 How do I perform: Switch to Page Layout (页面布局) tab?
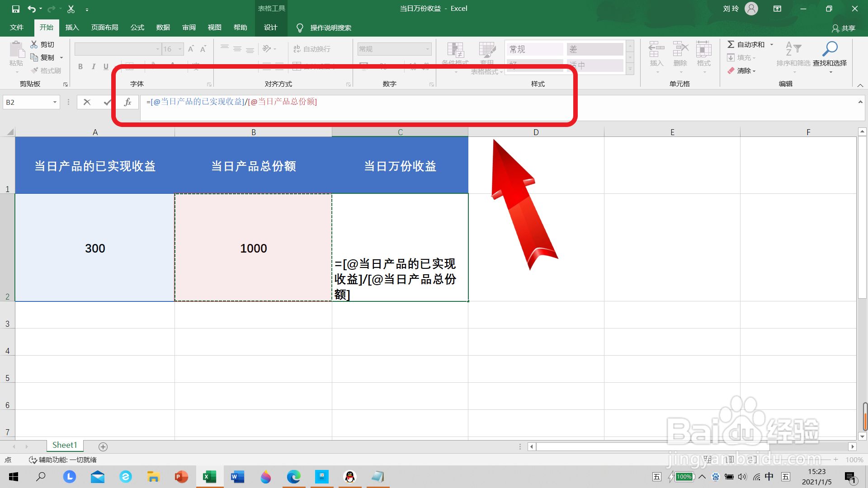[105, 28]
